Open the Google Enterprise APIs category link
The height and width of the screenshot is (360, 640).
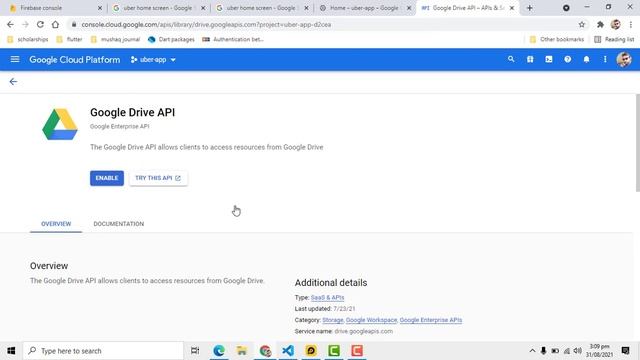tap(431, 320)
